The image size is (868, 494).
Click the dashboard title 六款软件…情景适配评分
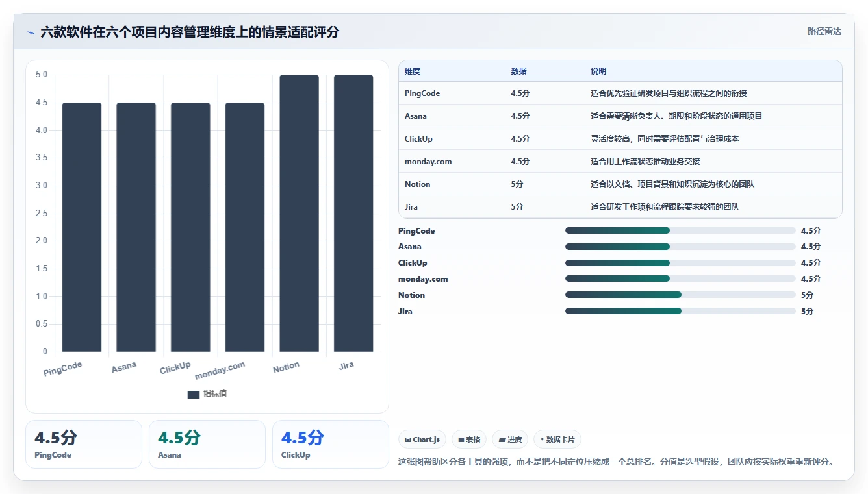click(190, 32)
